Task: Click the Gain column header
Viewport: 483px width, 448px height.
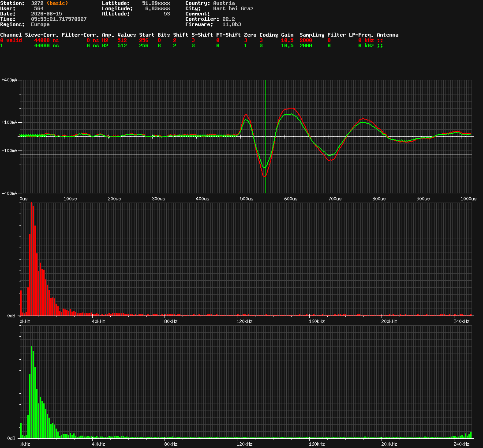Action: coord(287,35)
